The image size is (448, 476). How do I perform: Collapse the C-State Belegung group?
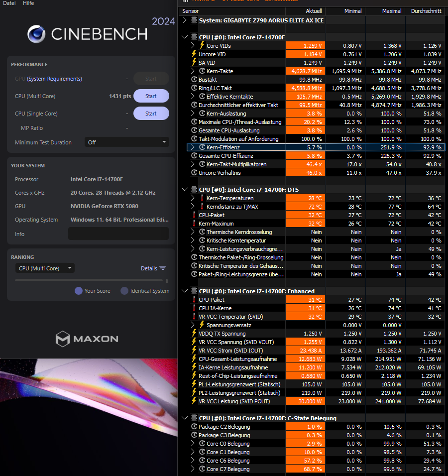(185, 418)
